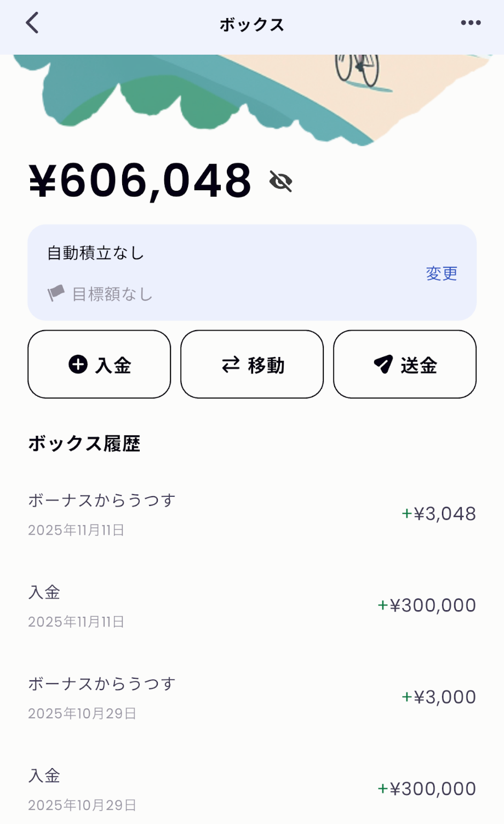Open the three-dot more options menu
The height and width of the screenshot is (824, 504).
coord(471,23)
